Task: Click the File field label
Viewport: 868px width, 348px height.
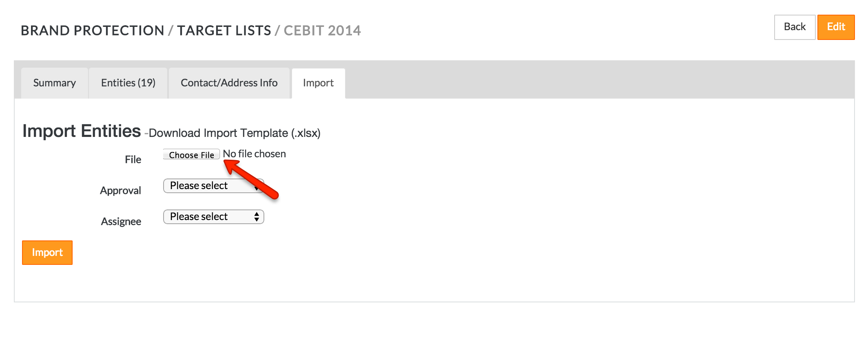Action: [133, 159]
